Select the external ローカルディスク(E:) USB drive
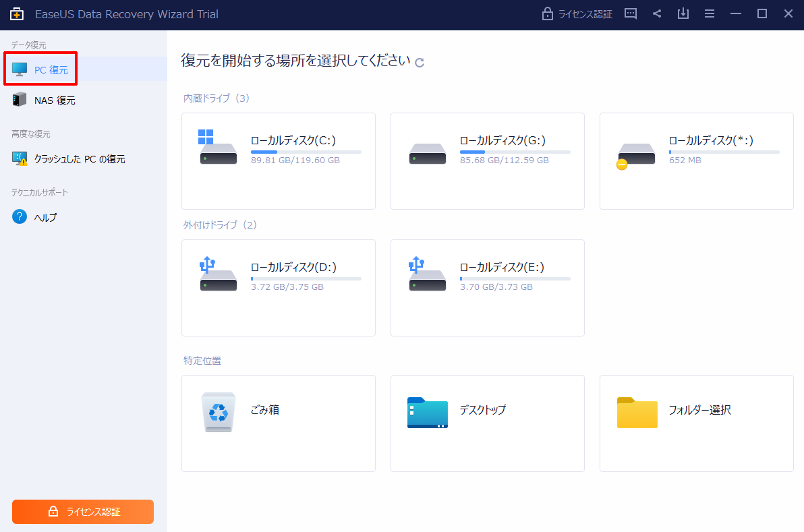 click(x=487, y=287)
